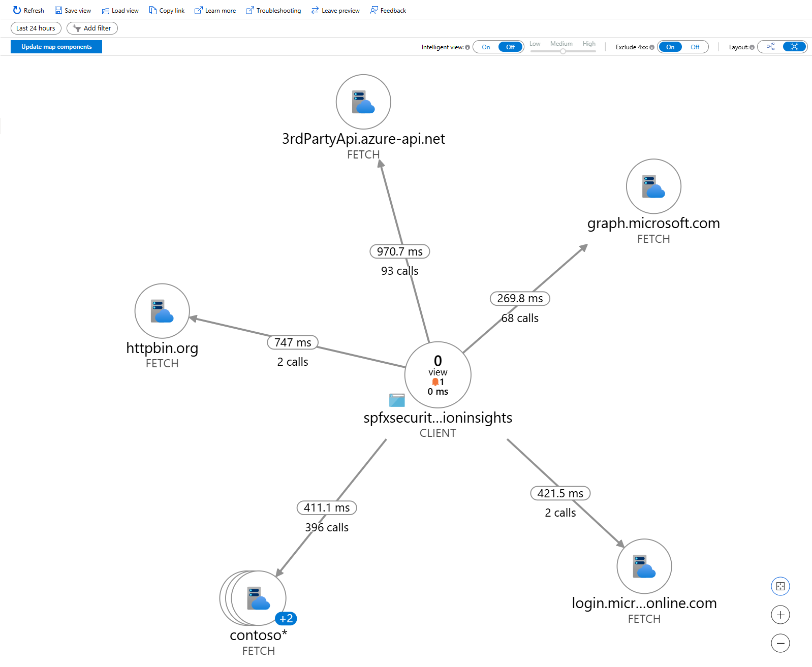This screenshot has height=667, width=812.
Task: Click the 93 calls text
Action: [400, 271]
